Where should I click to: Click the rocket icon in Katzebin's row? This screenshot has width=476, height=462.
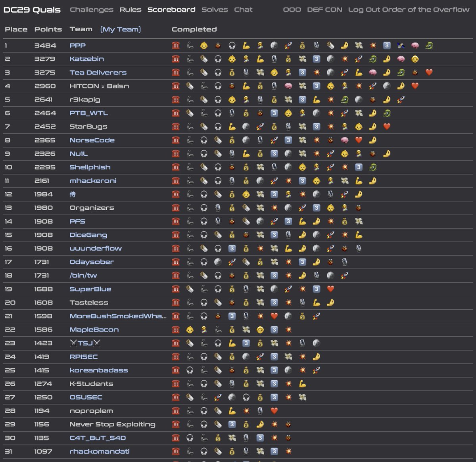click(359, 59)
